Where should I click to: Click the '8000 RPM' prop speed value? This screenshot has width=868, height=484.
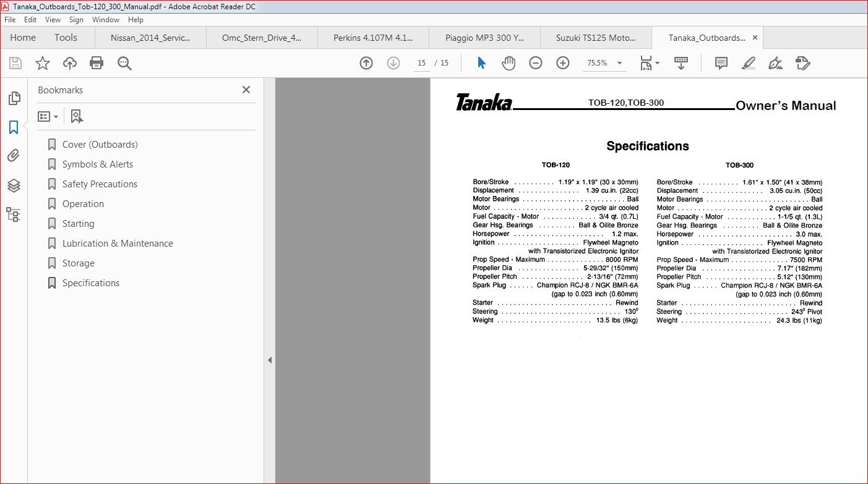pyautogui.click(x=622, y=260)
